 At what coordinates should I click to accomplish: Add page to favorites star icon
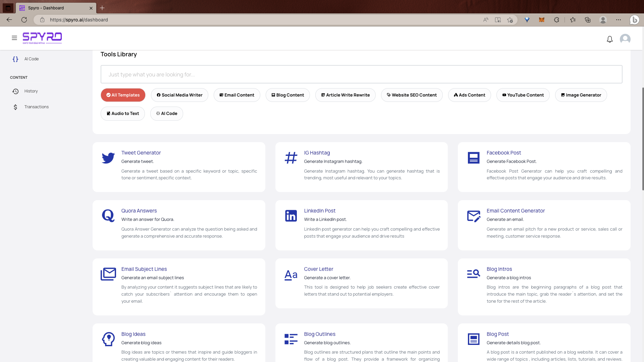[510, 20]
